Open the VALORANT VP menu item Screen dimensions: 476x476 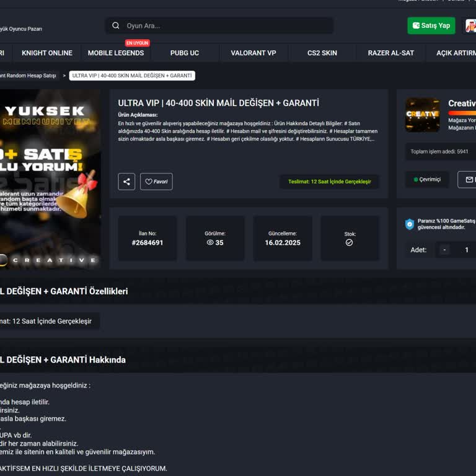[253, 53]
